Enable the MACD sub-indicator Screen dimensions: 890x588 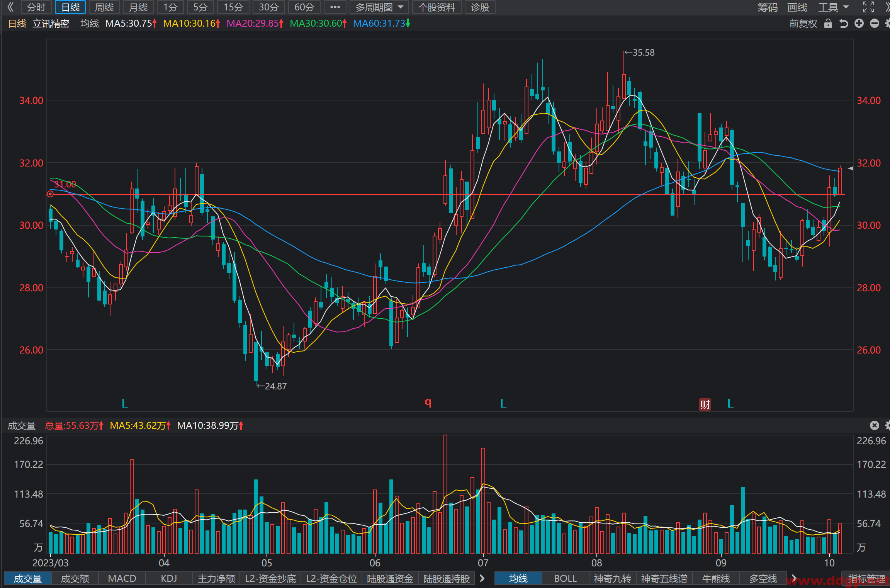[122, 578]
